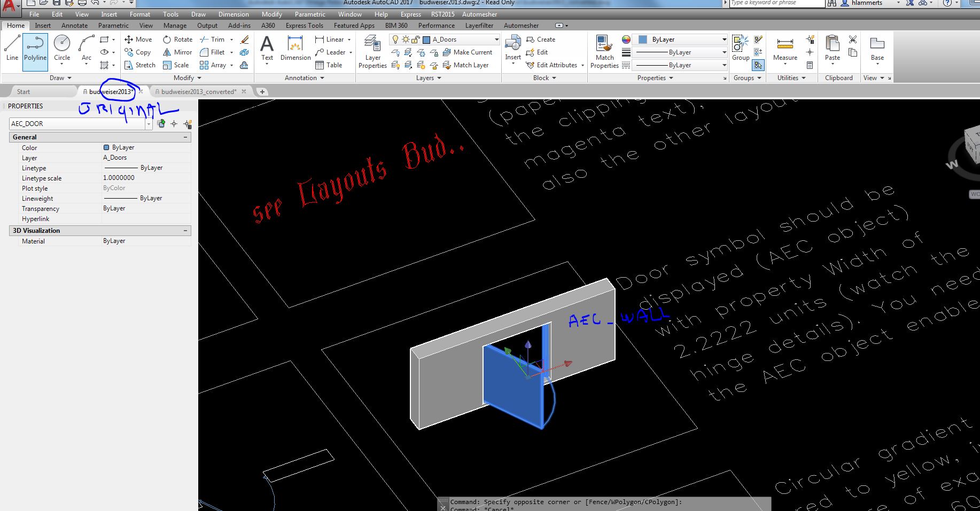This screenshot has height=511, width=980.
Task: Click the Leader annotation button
Action: (330, 52)
